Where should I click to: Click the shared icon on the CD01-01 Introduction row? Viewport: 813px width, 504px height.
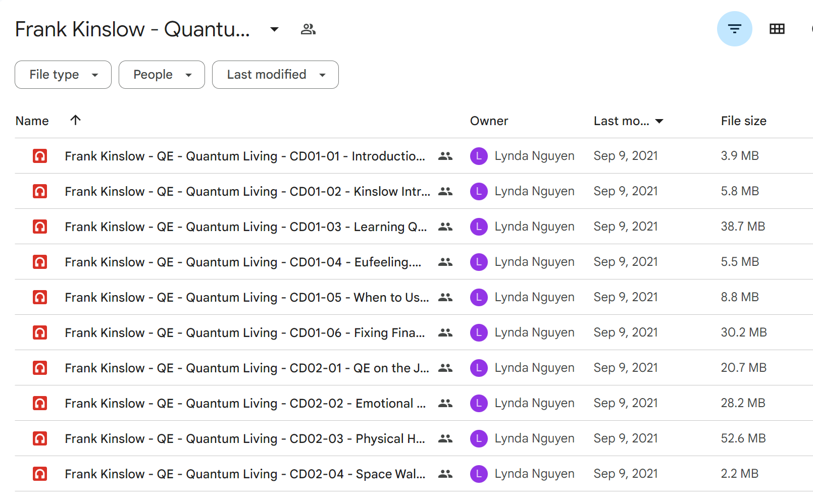tap(445, 156)
